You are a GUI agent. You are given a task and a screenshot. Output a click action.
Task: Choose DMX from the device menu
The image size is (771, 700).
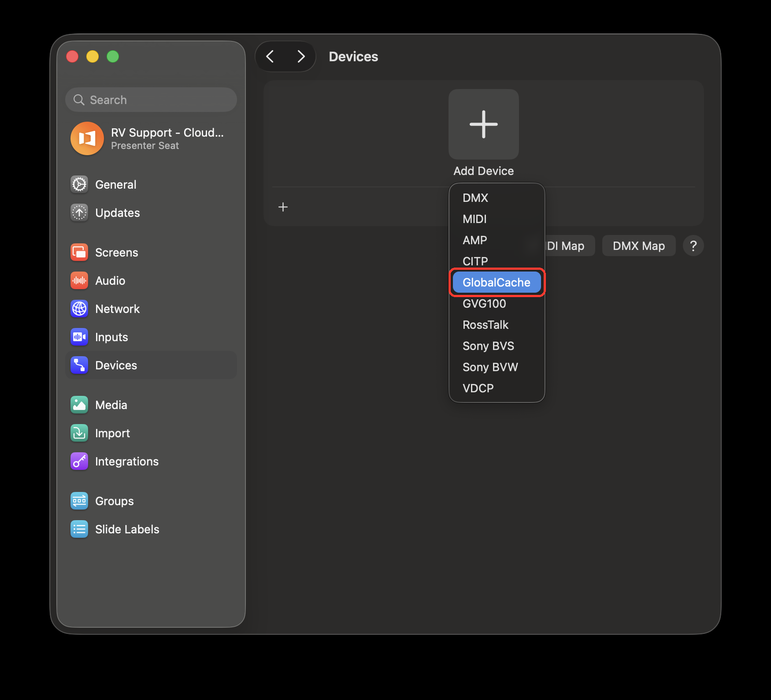[x=497, y=198]
